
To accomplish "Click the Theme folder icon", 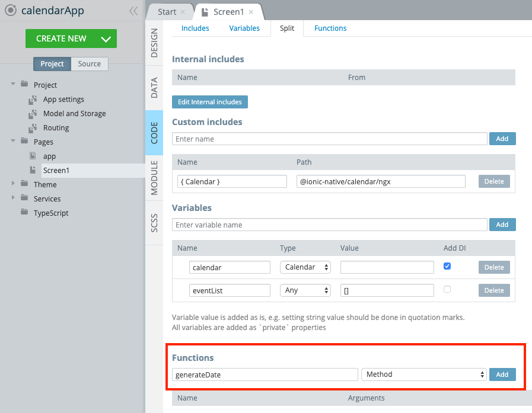I will [x=24, y=184].
